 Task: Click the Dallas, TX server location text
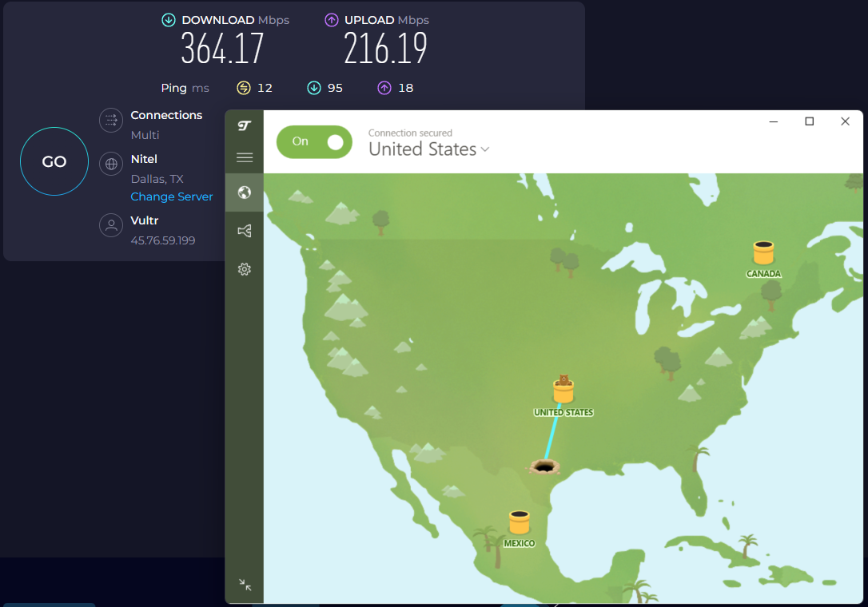pyautogui.click(x=157, y=179)
